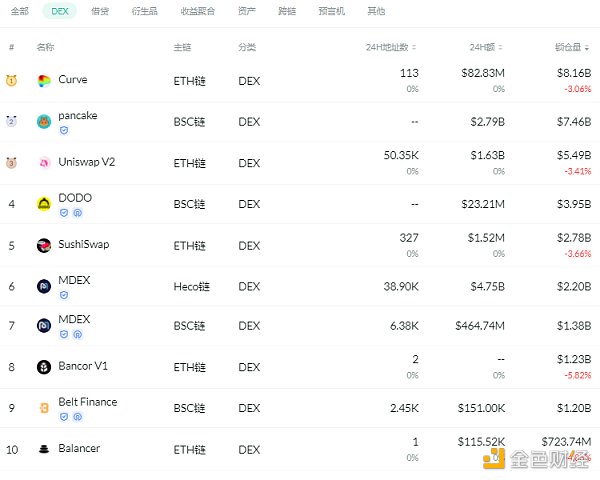Image resolution: width=600 pixels, height=480 pixels.
Task: Switch to the 借贷 tab
Action: (x=100, y=11)
